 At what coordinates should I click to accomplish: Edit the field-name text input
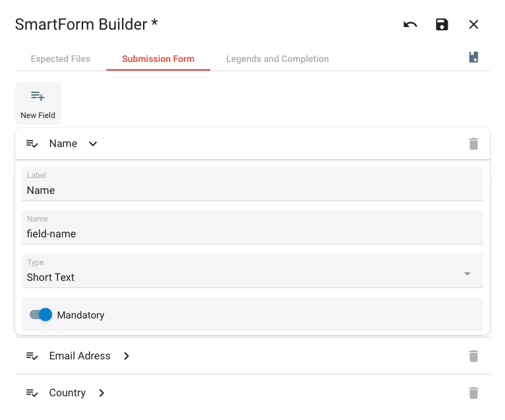click(x=252, y=234)
